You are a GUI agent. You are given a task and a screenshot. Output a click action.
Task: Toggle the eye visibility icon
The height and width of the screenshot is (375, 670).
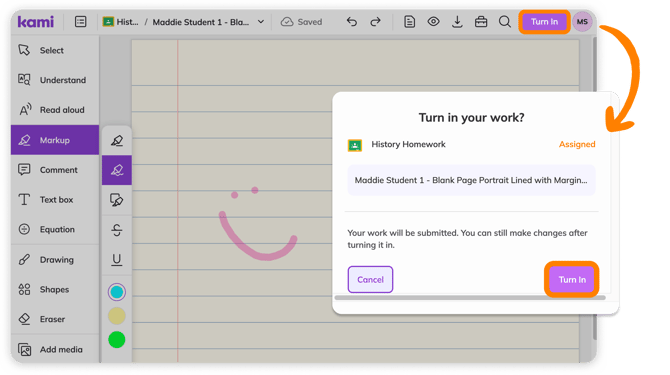tap(433, 21)
